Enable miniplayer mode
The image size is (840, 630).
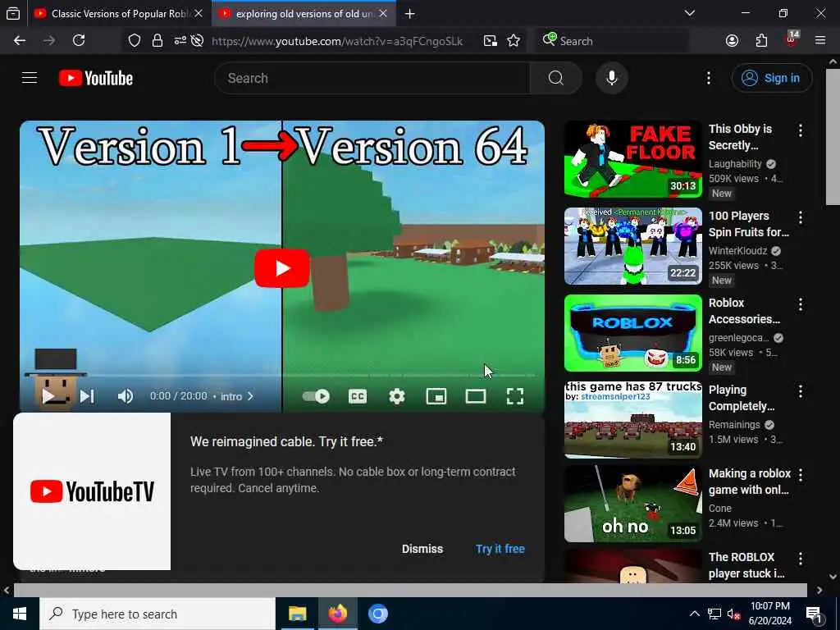tap(436, 396)
